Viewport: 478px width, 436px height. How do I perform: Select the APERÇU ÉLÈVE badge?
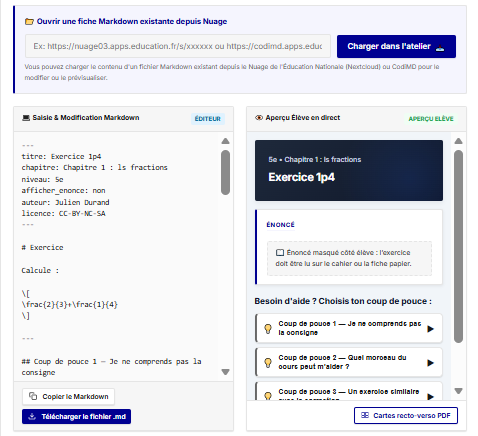(x=431, y=119)
